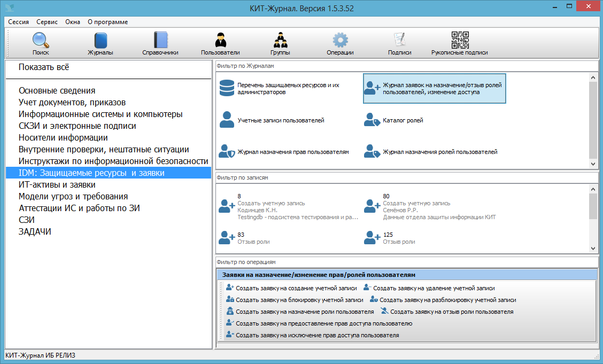Image resolution: width=603 pixels, height=364 pixels.
Task: Click record text Семёнов Р.Р.
Action: pyautogui.click(x=400, y=210)
